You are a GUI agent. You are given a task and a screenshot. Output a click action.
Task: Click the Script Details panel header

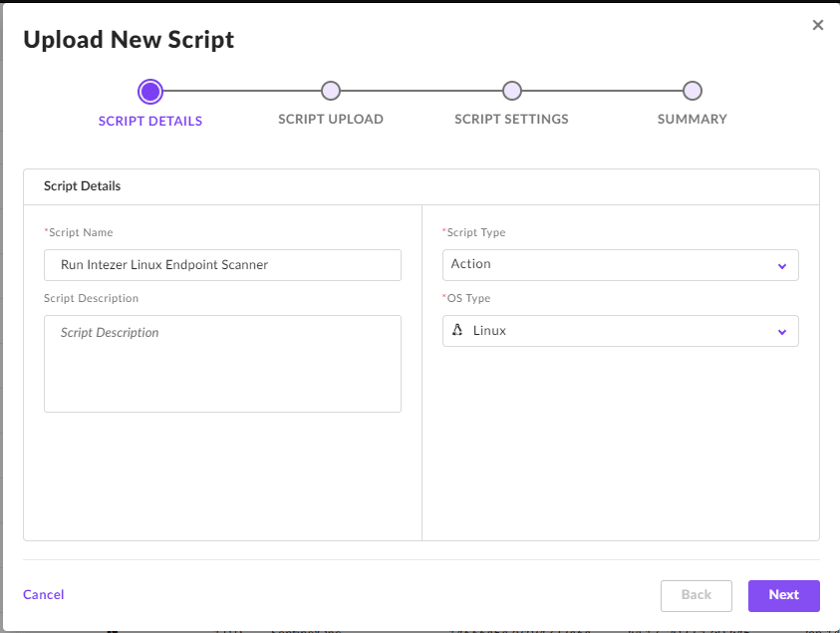coord(83,186)
